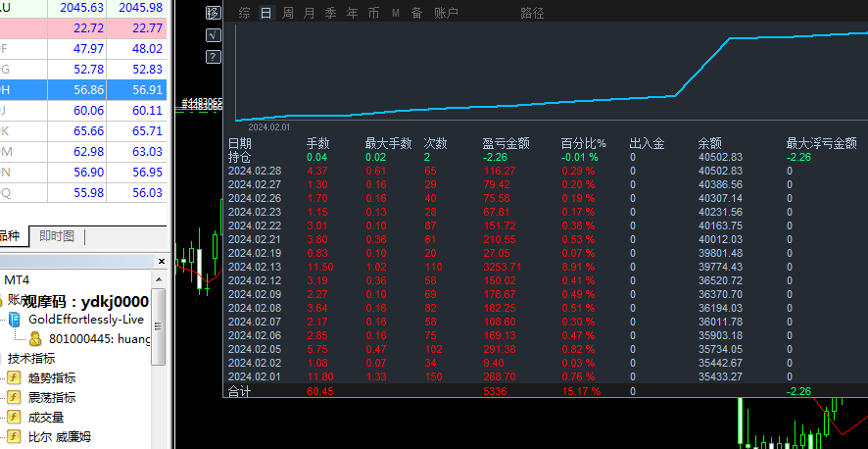The image size is (868, 449).
Task: Click the 移 move-panel icon
Action: (214, 14)
